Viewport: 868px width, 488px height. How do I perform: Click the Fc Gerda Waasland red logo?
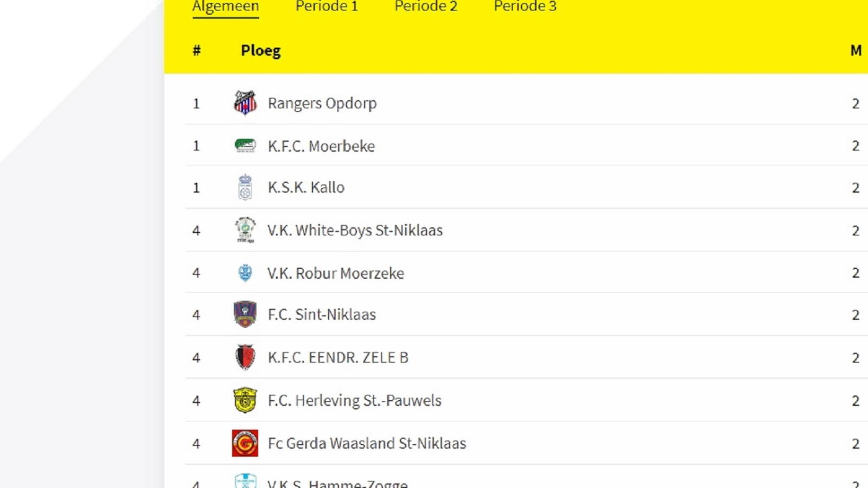click(x=245, y=443)
